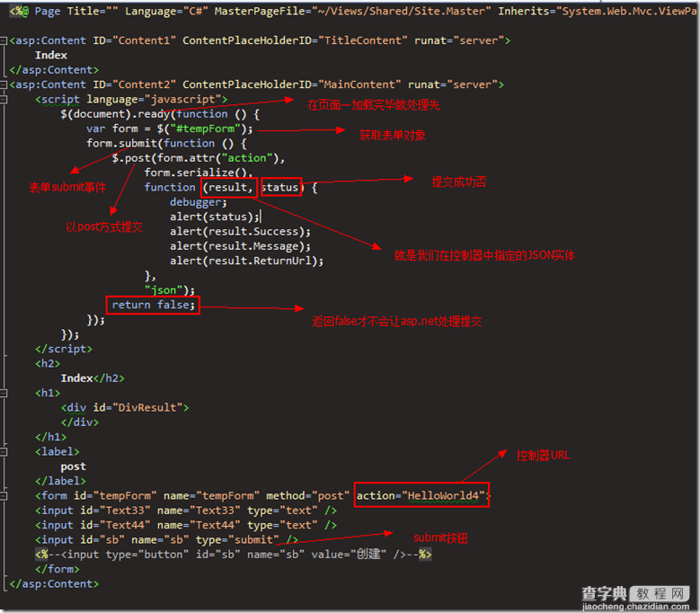Collapse the <label> element fold marker

click(3, 452)
